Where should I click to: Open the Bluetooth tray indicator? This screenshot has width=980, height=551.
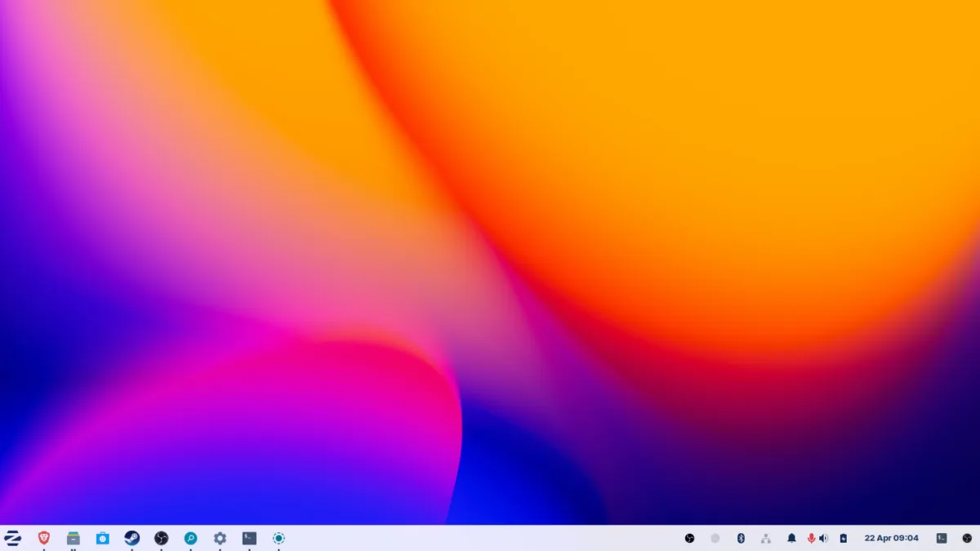(741, 538)
